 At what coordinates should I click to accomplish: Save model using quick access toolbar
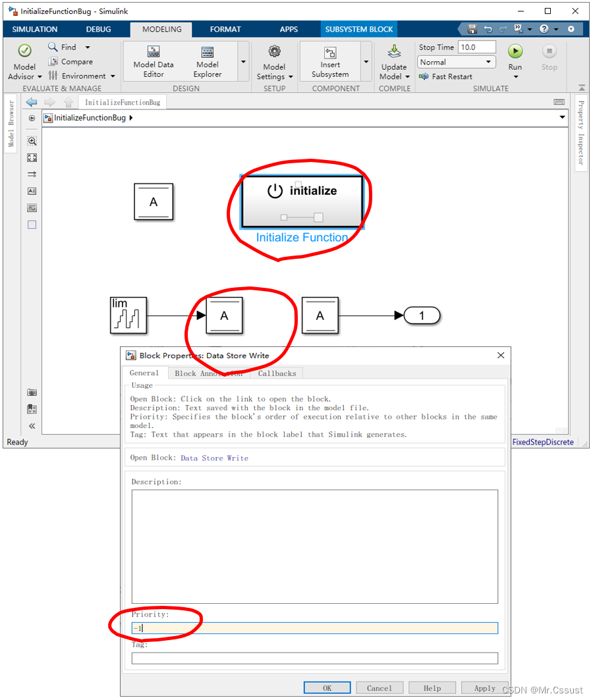472,29
